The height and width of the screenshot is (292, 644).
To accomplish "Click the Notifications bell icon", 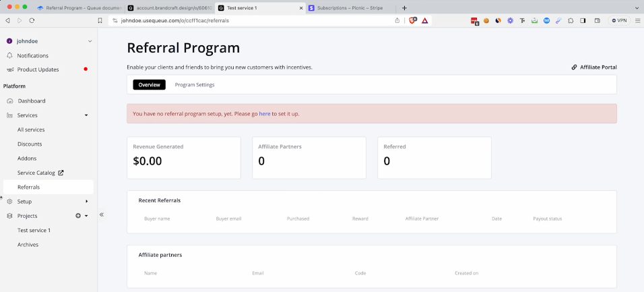I will click(10, 55).
